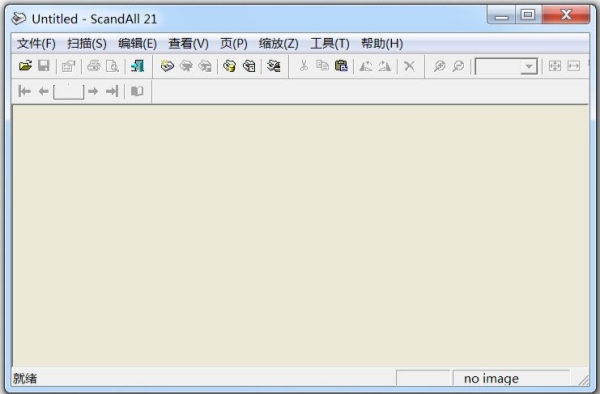Viewport: 600px width, 394px height.
Task: Open the 帮助(H) menu
Action: click(x=382, y=44)
